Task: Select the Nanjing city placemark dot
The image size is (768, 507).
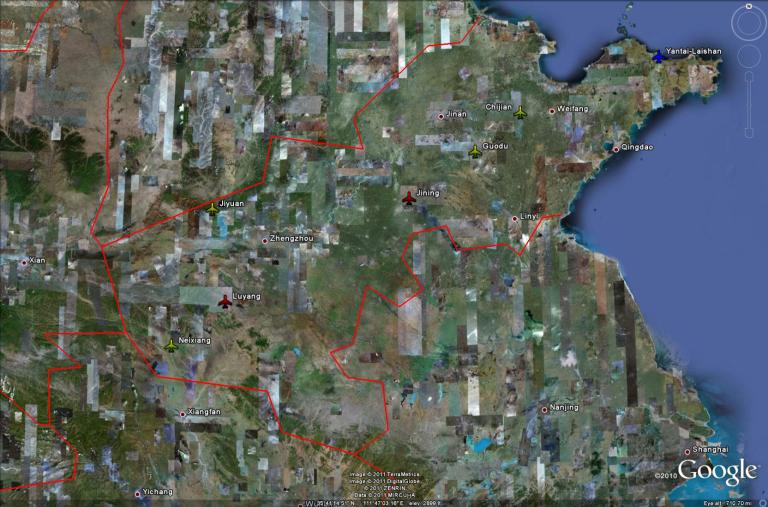Action: click(x=544, y=409)
